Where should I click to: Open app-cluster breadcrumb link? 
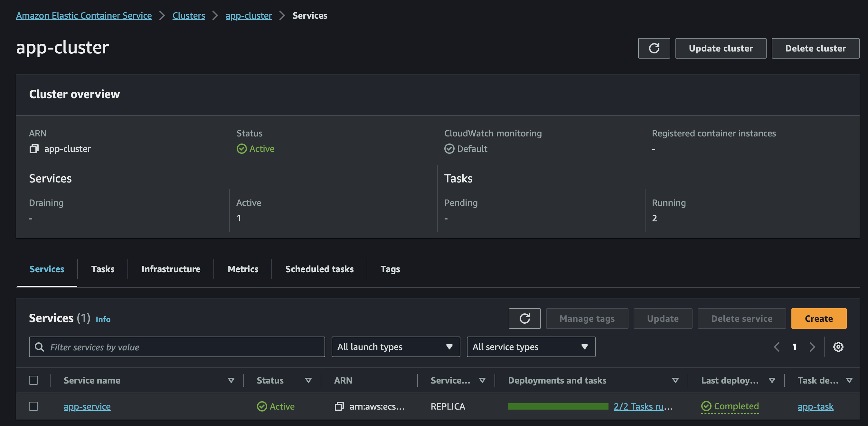pos(249,15)
